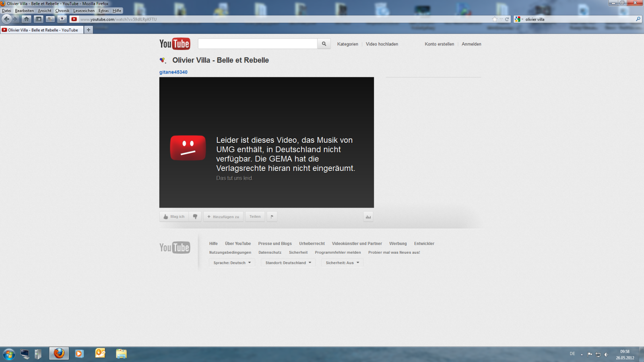Click the 'Mag ich' thumbs-up button
644x362 pixels.
[x=174, y=217]
